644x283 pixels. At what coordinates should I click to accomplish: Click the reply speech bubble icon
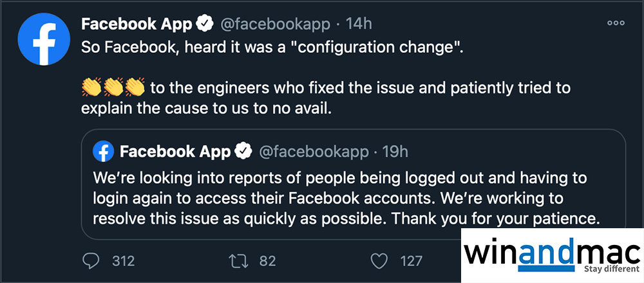(93, 260)
